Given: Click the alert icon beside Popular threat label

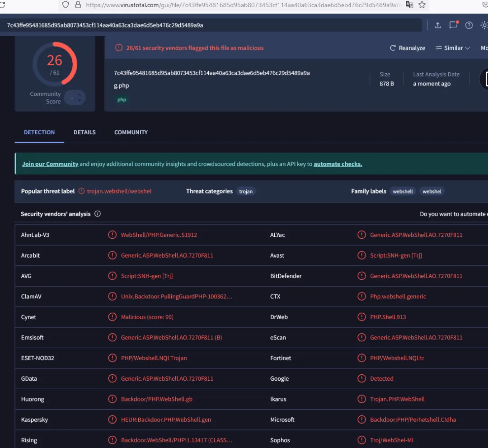Looking at the screenshot, I should click(x=81, y=191).
